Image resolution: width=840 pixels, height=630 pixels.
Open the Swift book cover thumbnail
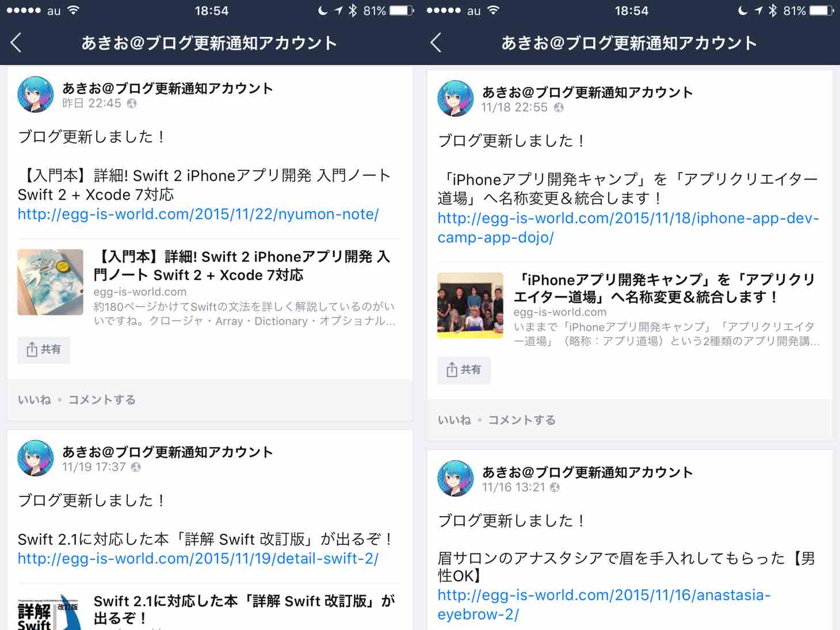[x=51, y=282]
